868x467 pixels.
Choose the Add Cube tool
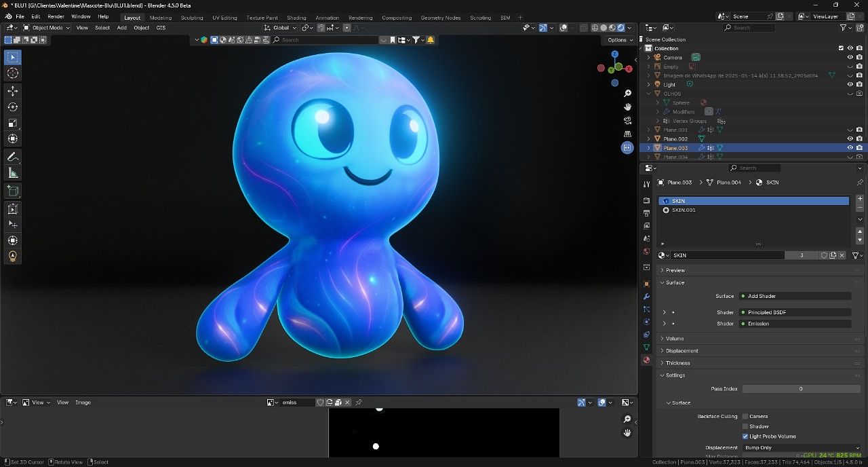click(x=13, y=191)
